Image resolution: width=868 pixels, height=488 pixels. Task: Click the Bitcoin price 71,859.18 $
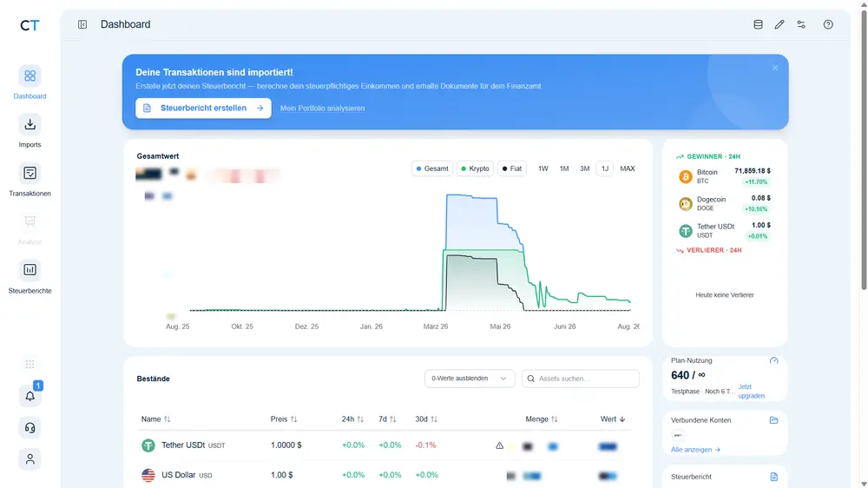point(753,171)
